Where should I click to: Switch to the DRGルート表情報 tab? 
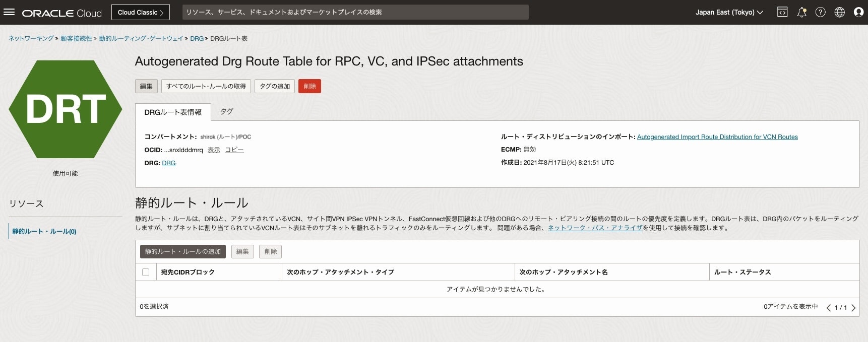pyautogui.click(x=173, y=112)
